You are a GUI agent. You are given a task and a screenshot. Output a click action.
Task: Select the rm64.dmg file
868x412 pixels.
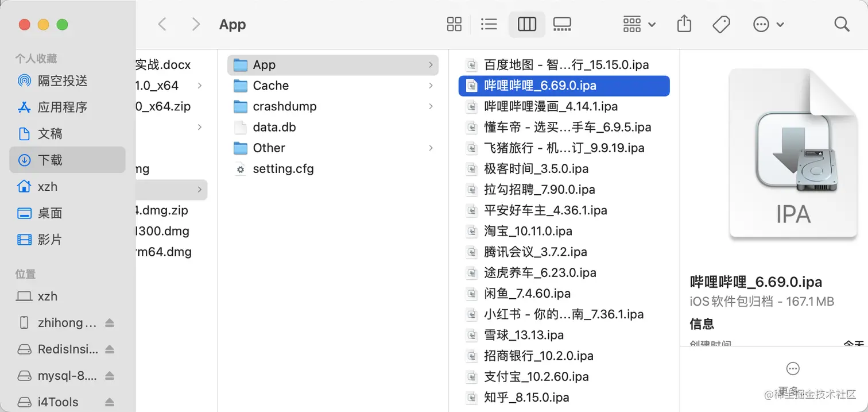(164, 252)
